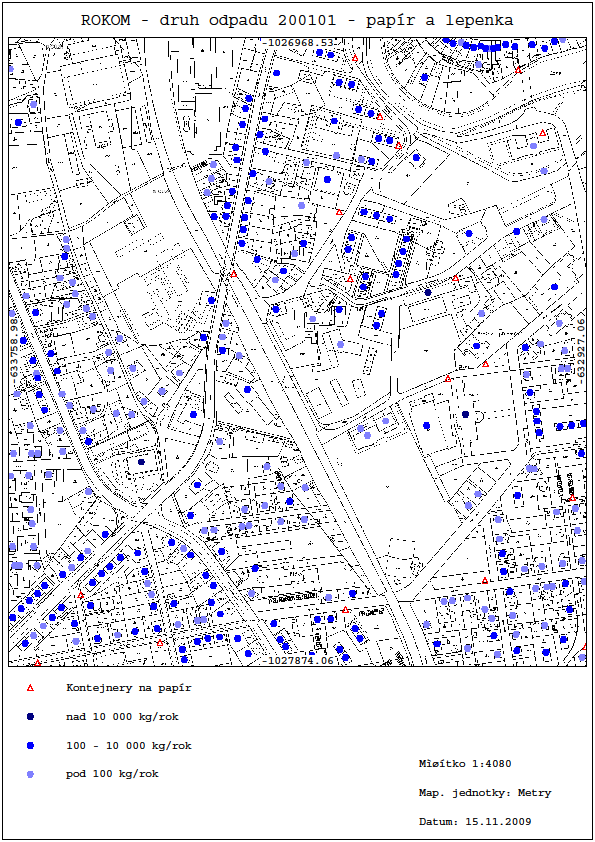Click the medium blue legend dot
The image size is (595, 842).
[x=31, y=745]
